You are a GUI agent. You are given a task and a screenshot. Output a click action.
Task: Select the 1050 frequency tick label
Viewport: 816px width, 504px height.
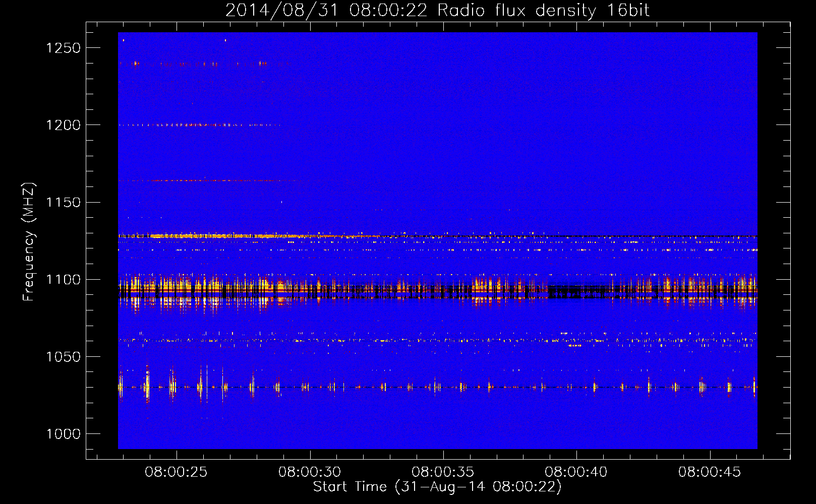[64, 357]
